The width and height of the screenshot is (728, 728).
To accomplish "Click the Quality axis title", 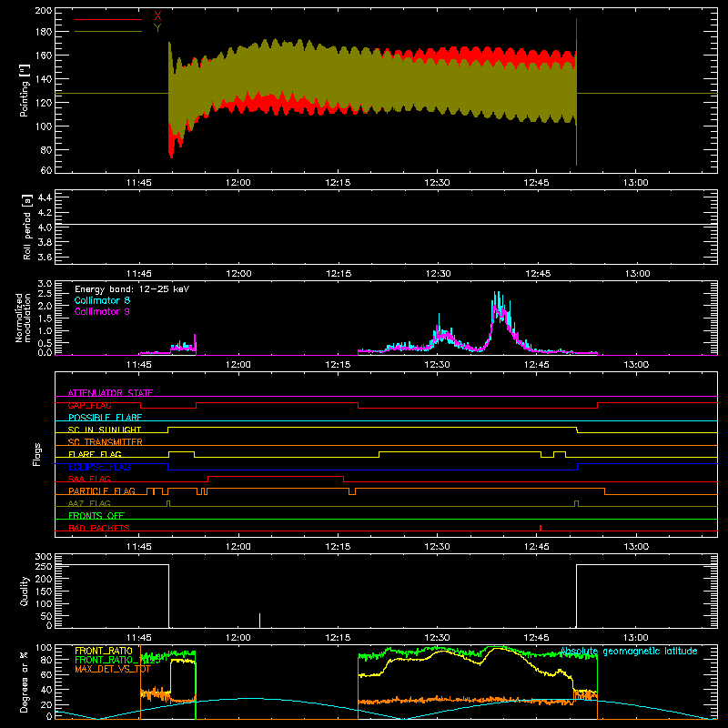I will tap(25, 591).
